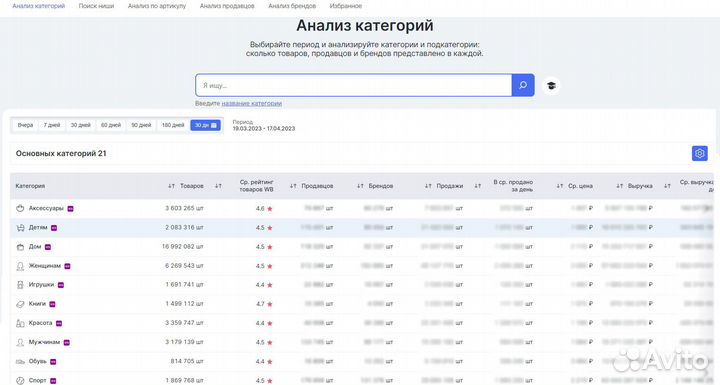Viewport: 720px width, 385px height.
Task: Click the Категория column header
Action: pos(30,186)
